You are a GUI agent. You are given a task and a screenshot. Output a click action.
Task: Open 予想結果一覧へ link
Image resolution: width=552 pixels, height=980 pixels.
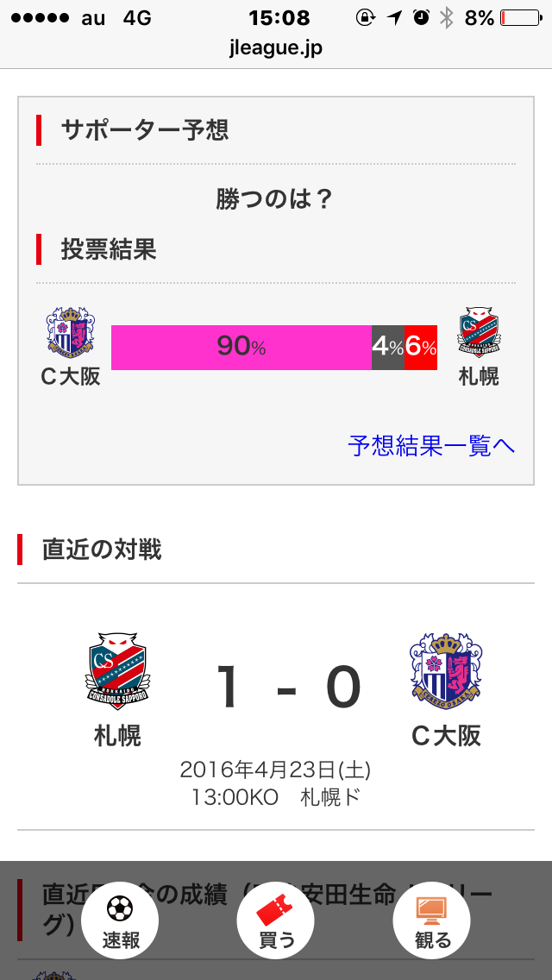click(431, 445)
